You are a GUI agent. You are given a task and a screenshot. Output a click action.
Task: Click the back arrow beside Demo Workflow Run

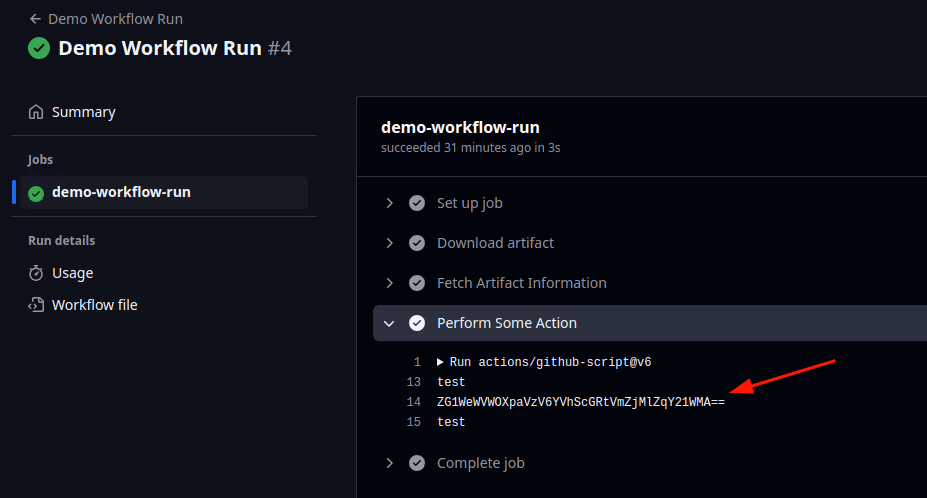point(35,19)
